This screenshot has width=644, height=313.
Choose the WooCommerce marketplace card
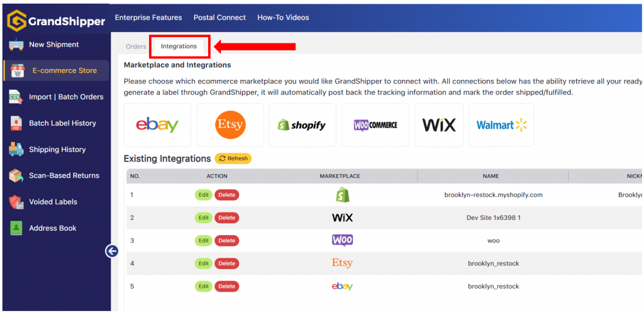coord(375,124)
